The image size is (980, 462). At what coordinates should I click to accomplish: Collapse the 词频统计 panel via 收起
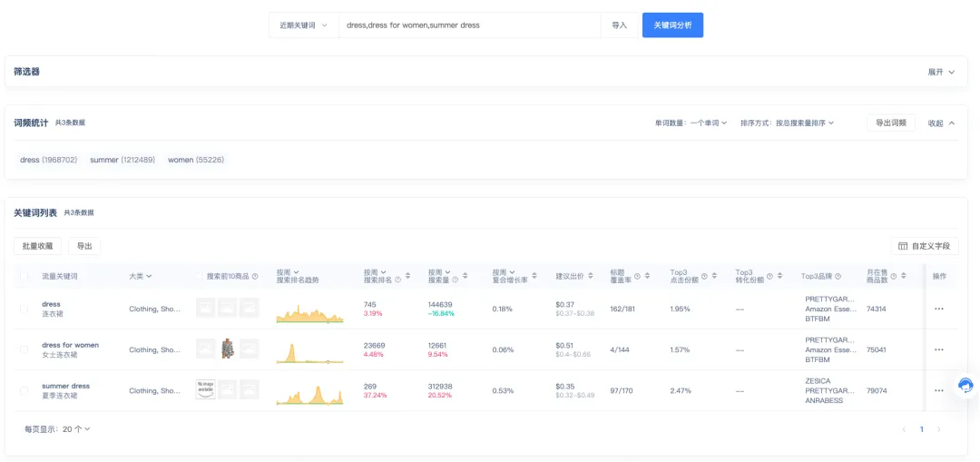941,123
